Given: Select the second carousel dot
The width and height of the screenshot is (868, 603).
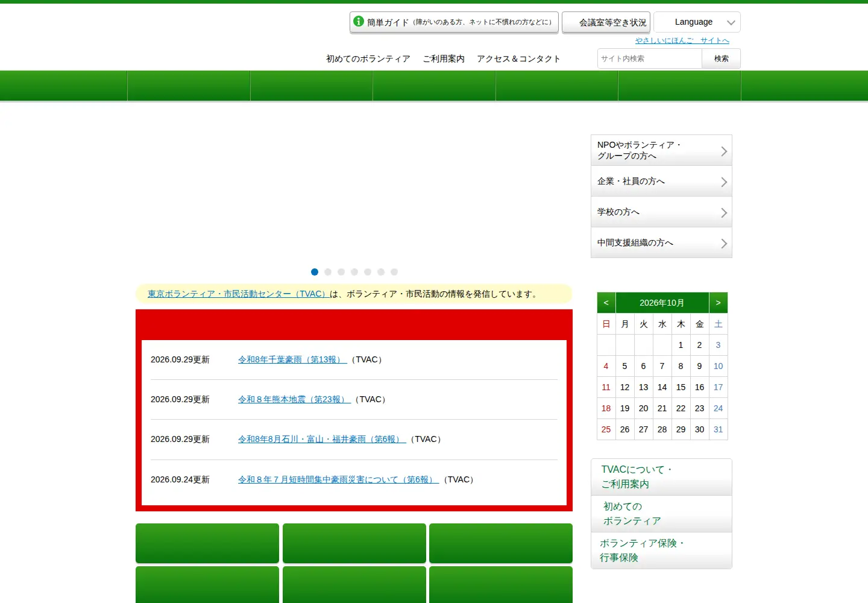Looking at the screenshot, I should pyautogui.click(x=328, y=272).
